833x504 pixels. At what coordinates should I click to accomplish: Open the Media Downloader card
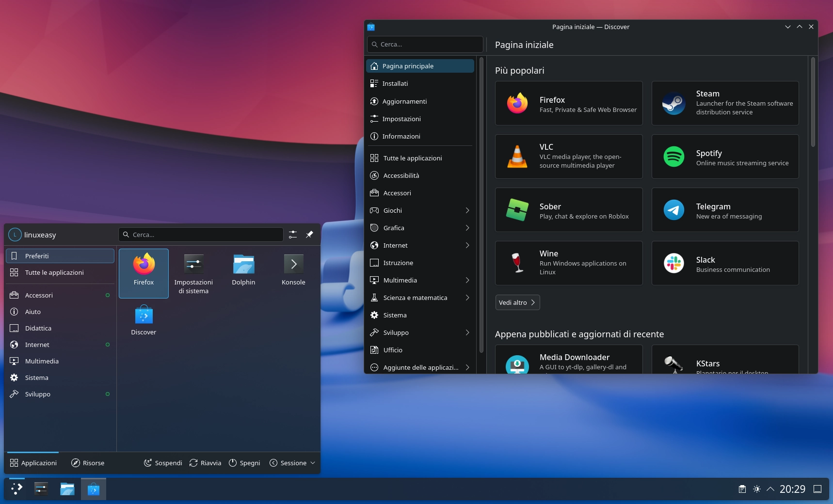pyautogui.click(x=569, y=359)
